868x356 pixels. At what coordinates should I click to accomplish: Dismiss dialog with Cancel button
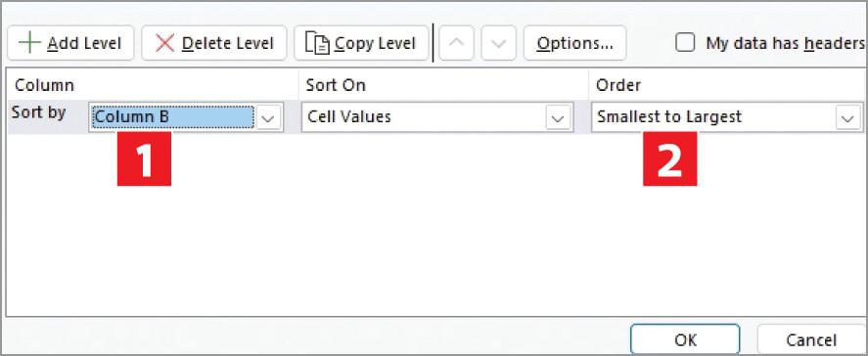click(x=811, y=338)
